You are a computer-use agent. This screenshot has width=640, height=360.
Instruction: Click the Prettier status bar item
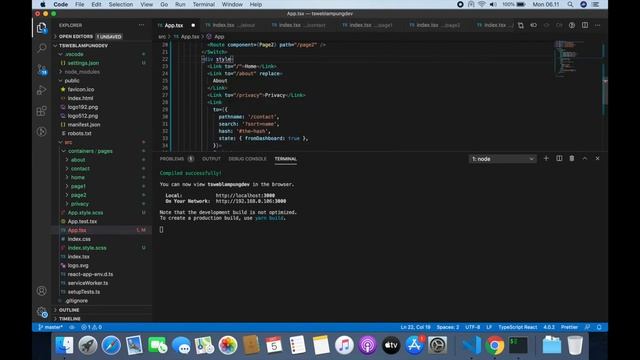pos(569,327)
